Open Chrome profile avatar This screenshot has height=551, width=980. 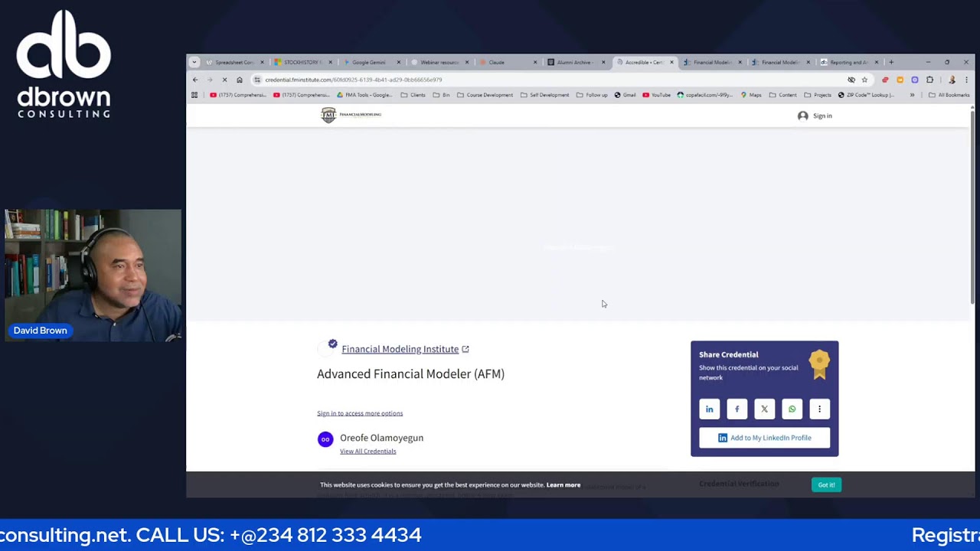pos(952,80)
